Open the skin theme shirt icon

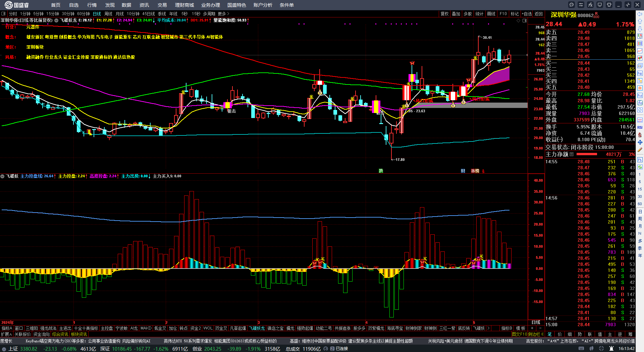pos(609,5)
